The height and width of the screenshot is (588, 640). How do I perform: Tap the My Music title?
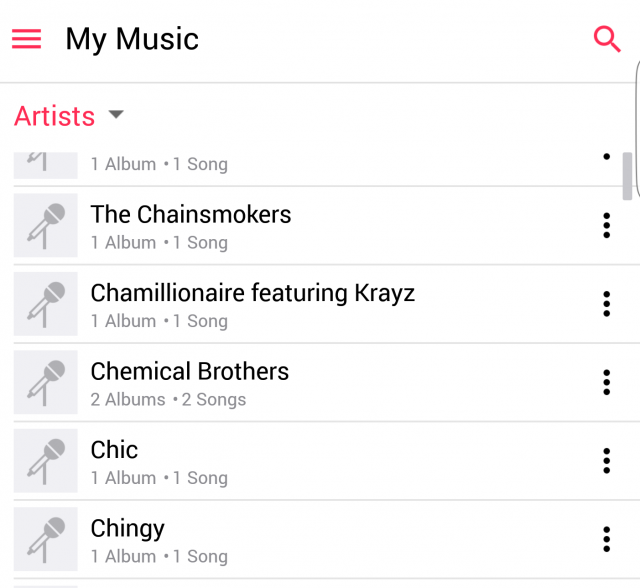click(132, 39)
